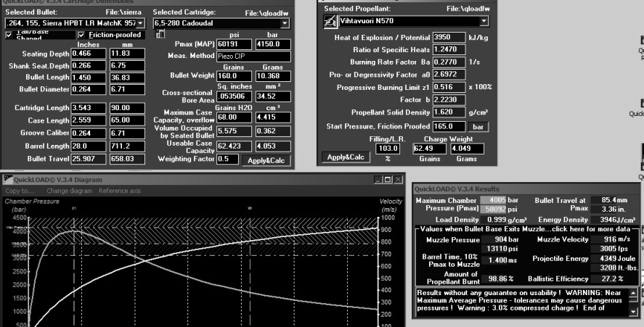Click the Bullet Weight grams field

273,76
